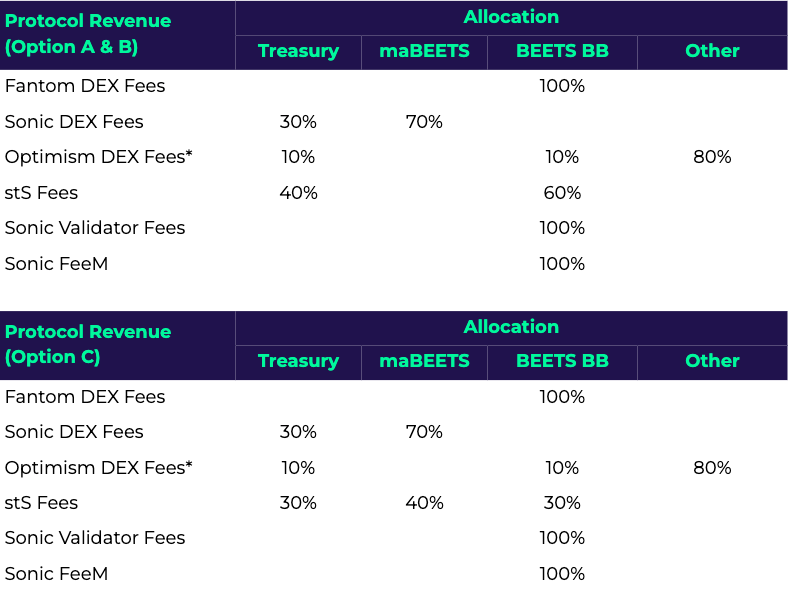Click Sonic Validator Fees in Option A & B table
This screenshot has height=604, width=790.
(x=95, y=228)
